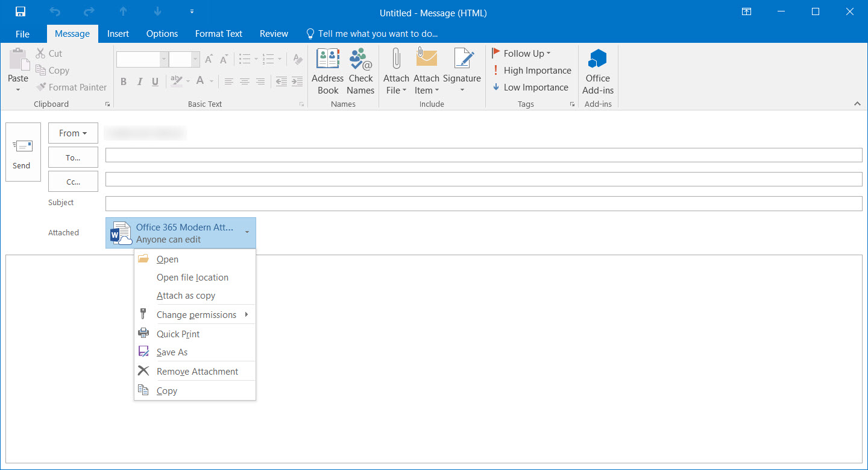Click the Save icon in title bar
The image size is (868, 470).
pos(20,12)
